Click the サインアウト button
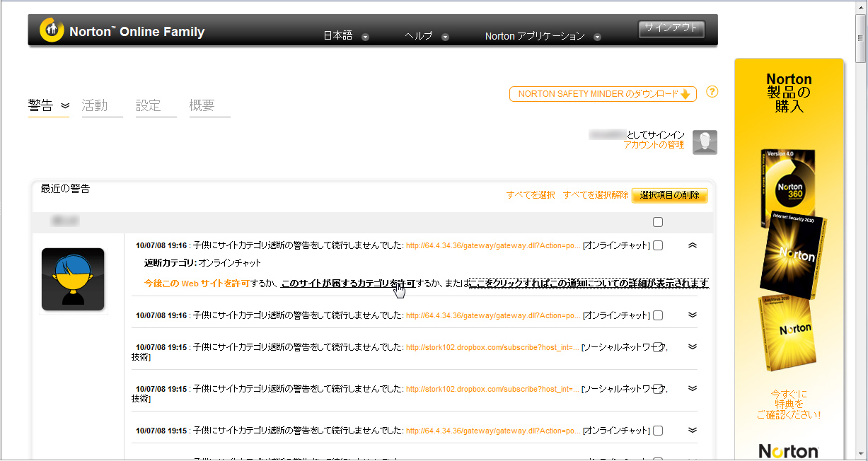Viewport: 868px width, 461px height. pos(671,29)
